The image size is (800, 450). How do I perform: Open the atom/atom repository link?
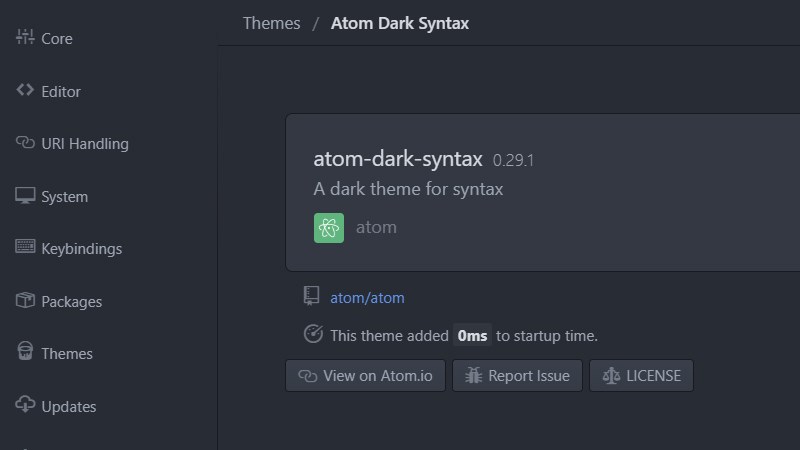[x=367, y=297]
